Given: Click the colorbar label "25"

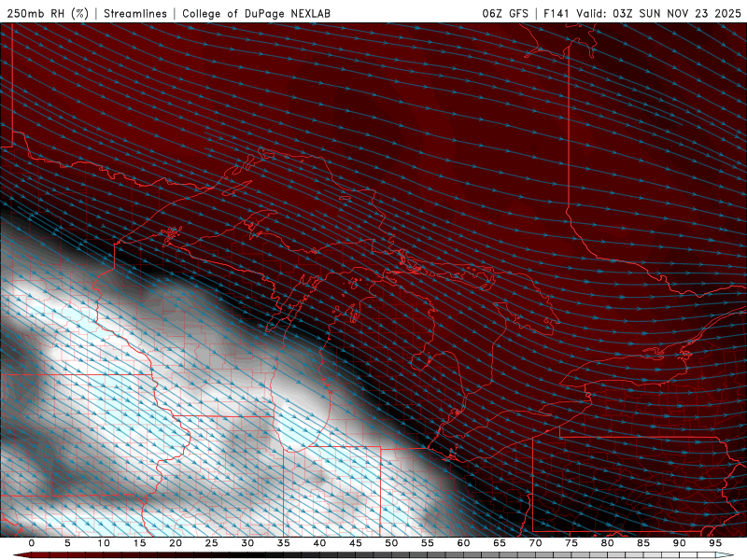Looking at the screenshot, I should tap(212, 543).
